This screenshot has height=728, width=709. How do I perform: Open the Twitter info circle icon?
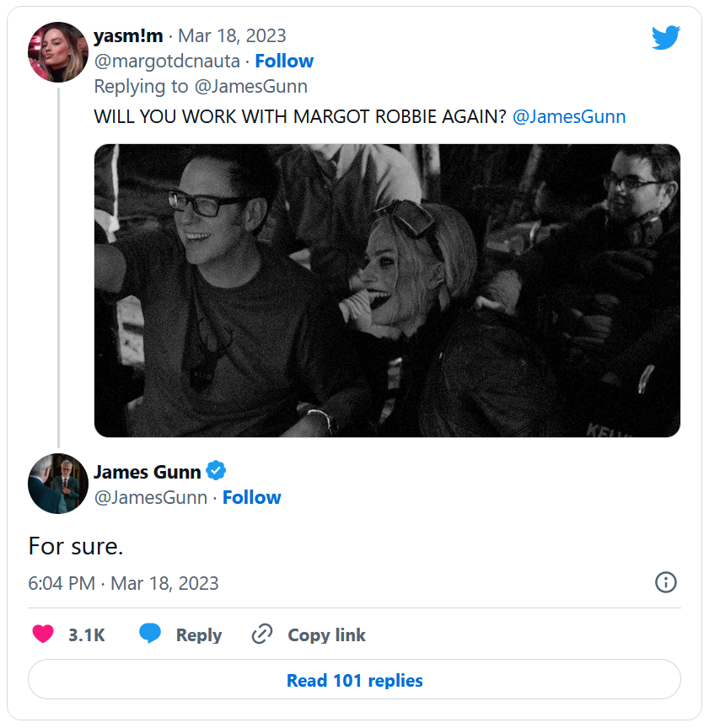point(666,582)
